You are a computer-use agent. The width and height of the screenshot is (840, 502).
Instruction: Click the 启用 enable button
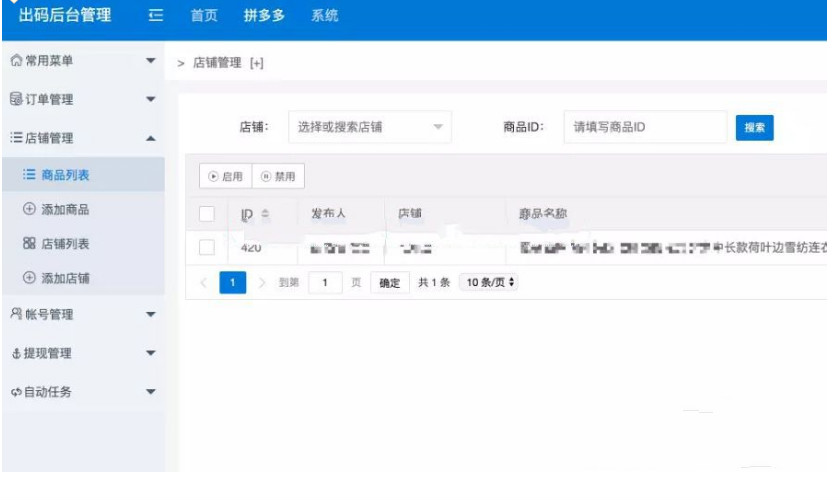(x=225, y=176)
